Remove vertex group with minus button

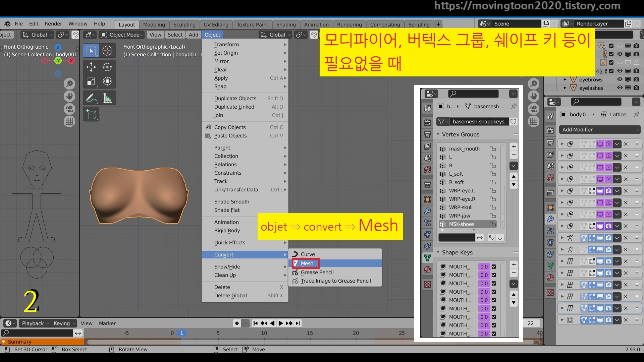(514, 155)
